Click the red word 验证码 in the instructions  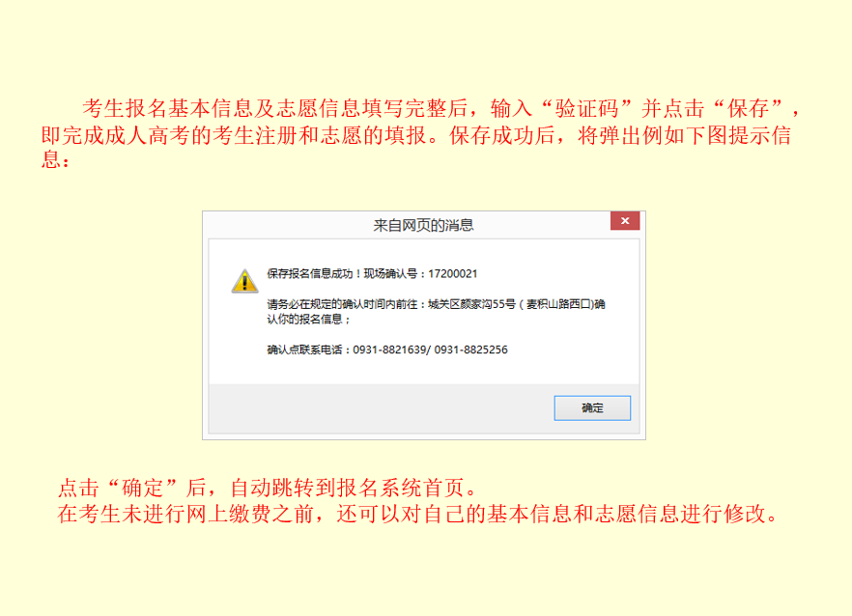tap(587, 109)
